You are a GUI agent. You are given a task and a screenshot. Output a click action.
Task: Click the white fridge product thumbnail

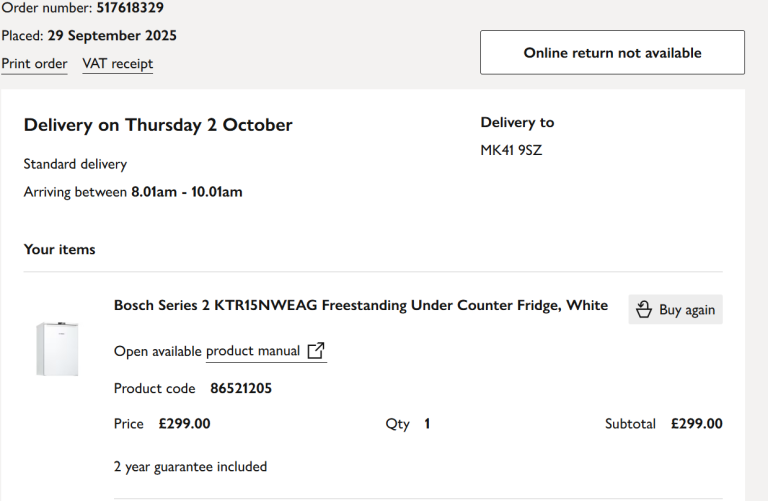click(57, 348)
